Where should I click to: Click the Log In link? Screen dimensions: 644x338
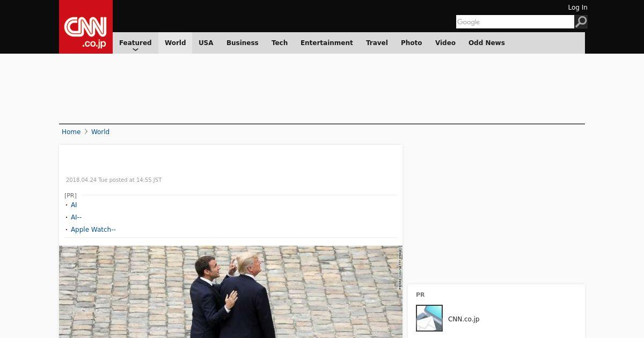pyautogui.click(x=577, y=8)
